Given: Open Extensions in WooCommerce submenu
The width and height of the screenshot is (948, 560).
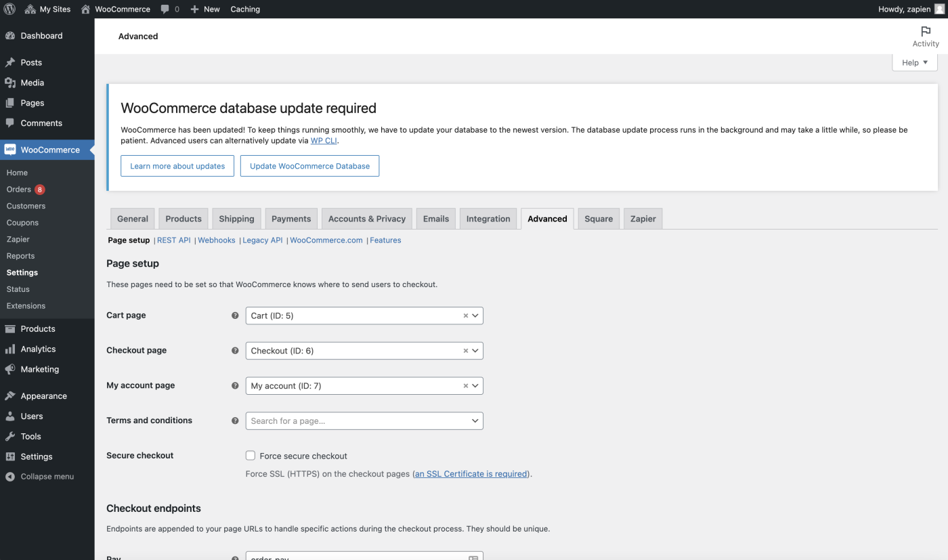Looking at the screenshot, I should pyautogui.click(x=26, y=306).
